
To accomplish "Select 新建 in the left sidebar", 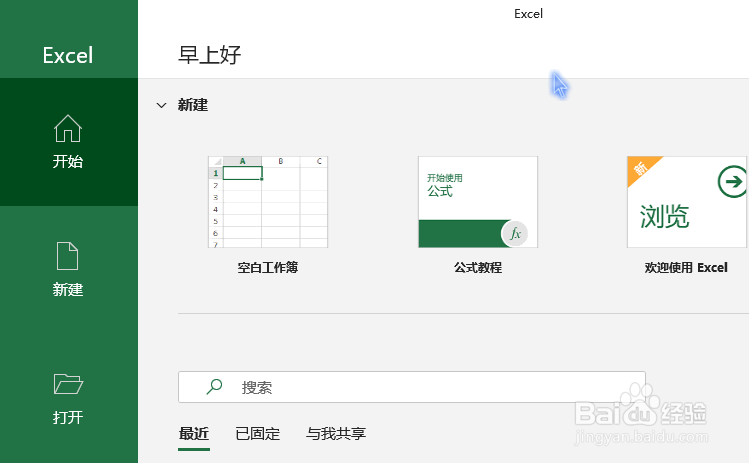I will tap(68, 270).
